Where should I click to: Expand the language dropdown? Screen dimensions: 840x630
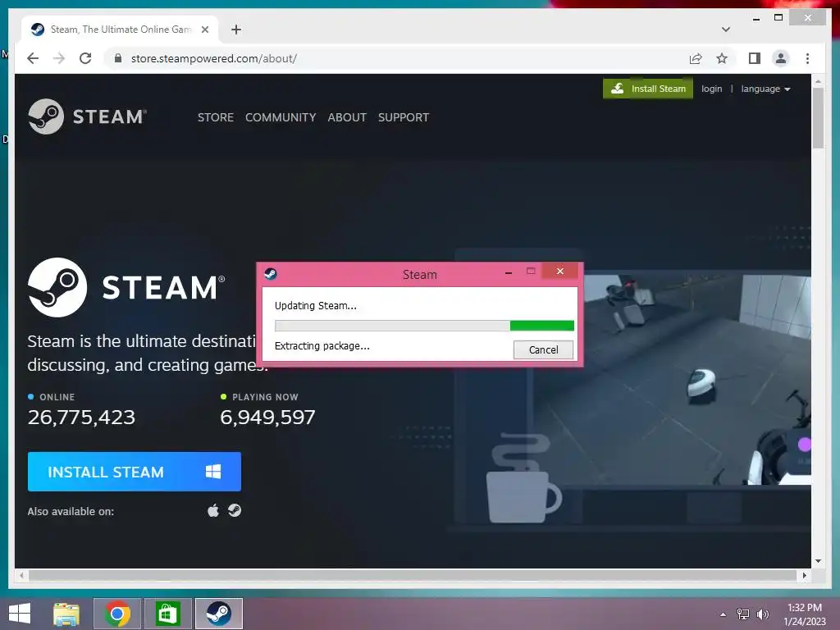[x=765, y=89]
